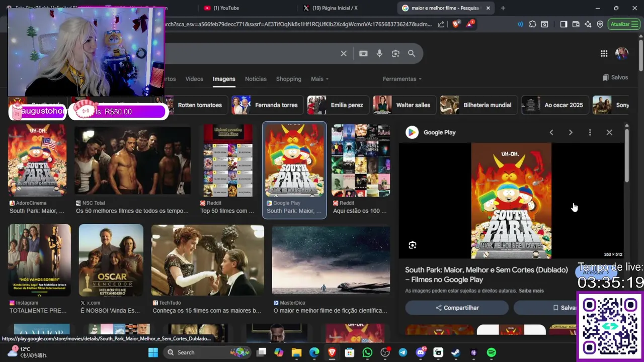
Task: Open South Park Google Play title link
Action: coord(487,275)
